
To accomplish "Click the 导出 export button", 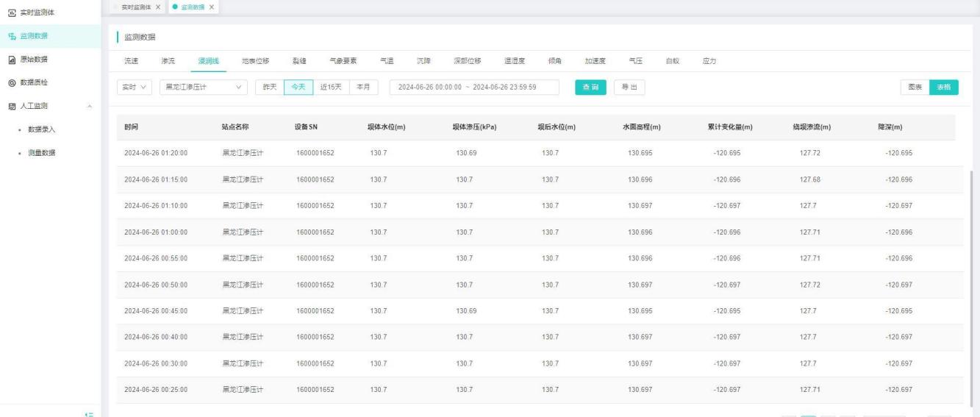I will [629, 88].
